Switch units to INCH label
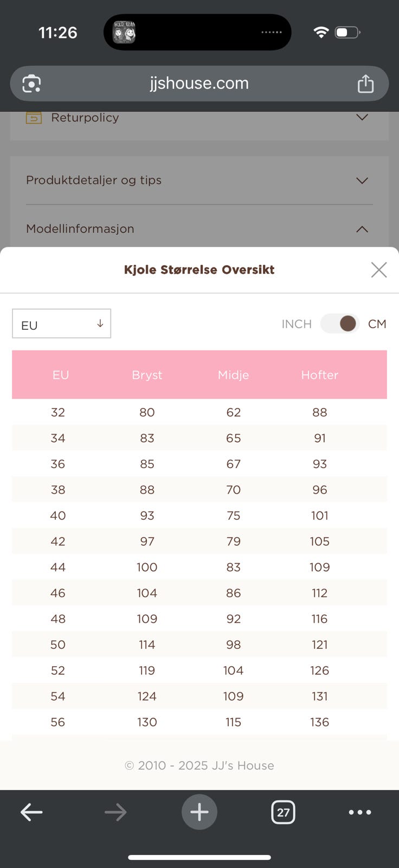This screenshot has width=399, height=868. [x=297, y=324]
